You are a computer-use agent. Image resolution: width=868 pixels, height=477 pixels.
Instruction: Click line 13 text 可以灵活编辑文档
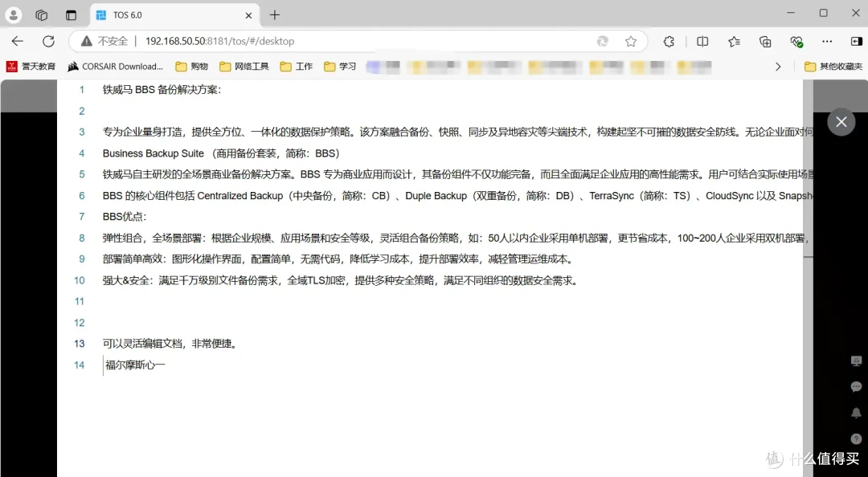click(x=142, y=344)
